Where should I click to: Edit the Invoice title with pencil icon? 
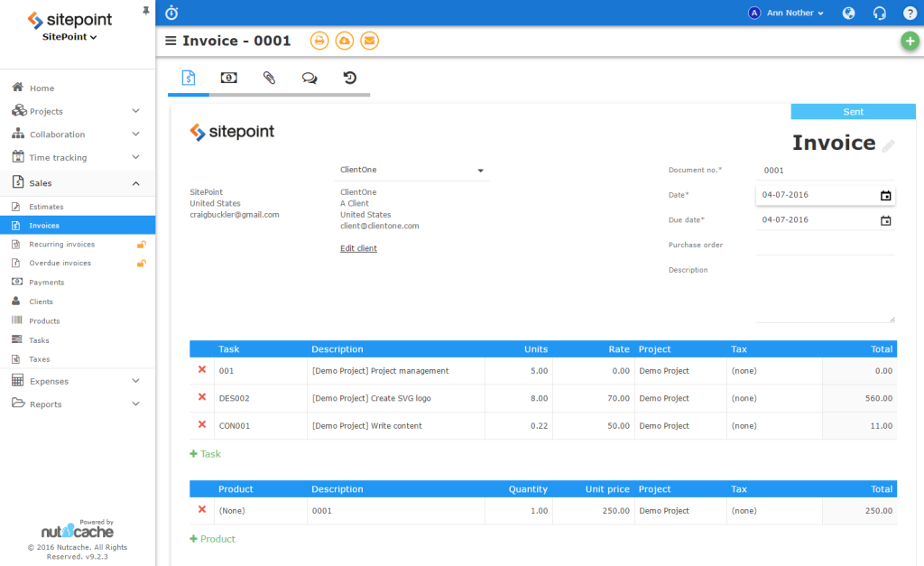pos(889,145)
